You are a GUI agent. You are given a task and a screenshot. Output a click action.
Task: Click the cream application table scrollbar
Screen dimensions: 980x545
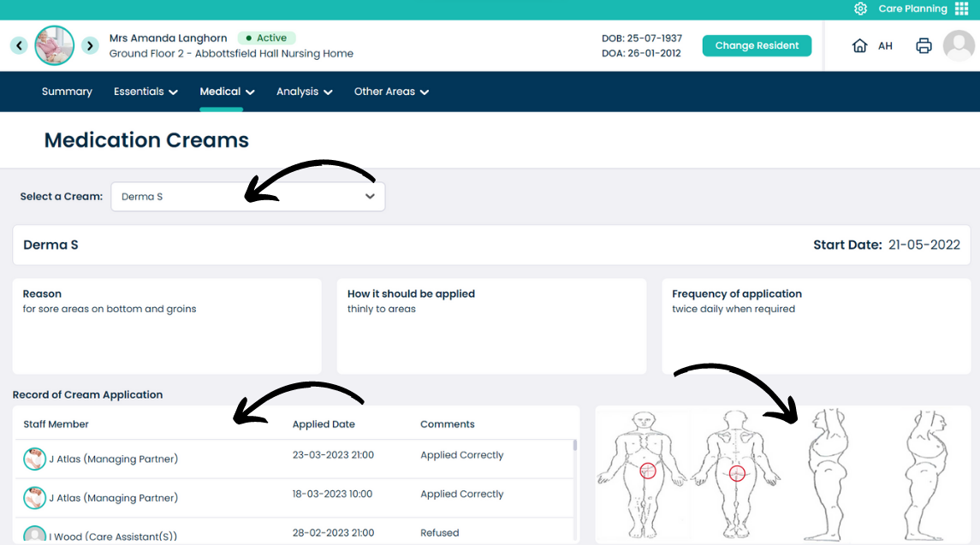tap(575, 445)
